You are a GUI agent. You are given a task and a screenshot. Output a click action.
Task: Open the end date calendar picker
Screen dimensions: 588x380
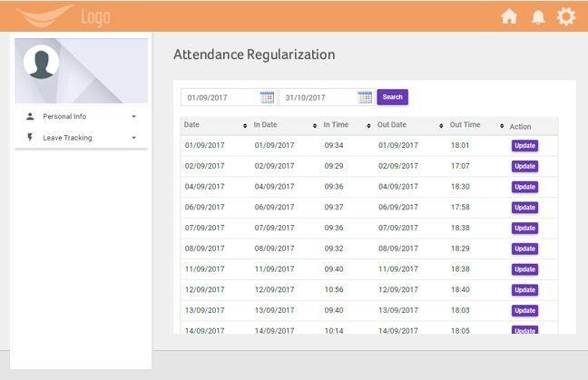pyautogui.click(x=365, y=97)
